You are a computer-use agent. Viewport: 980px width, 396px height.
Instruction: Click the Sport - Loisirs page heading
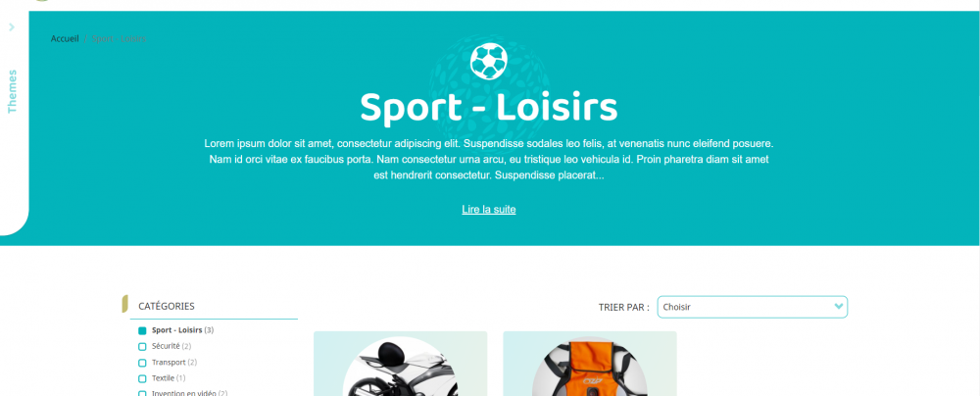[x=489, y=107]
